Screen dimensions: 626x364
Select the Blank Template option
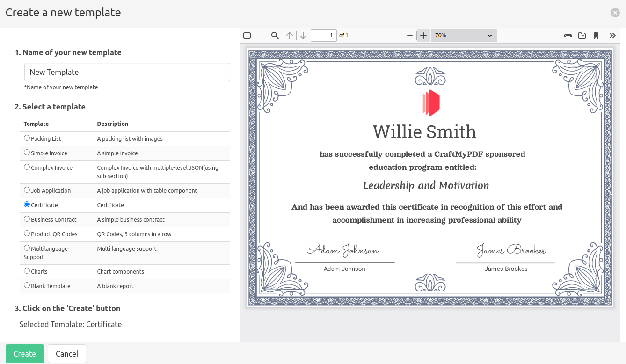(x=27, y=285)
